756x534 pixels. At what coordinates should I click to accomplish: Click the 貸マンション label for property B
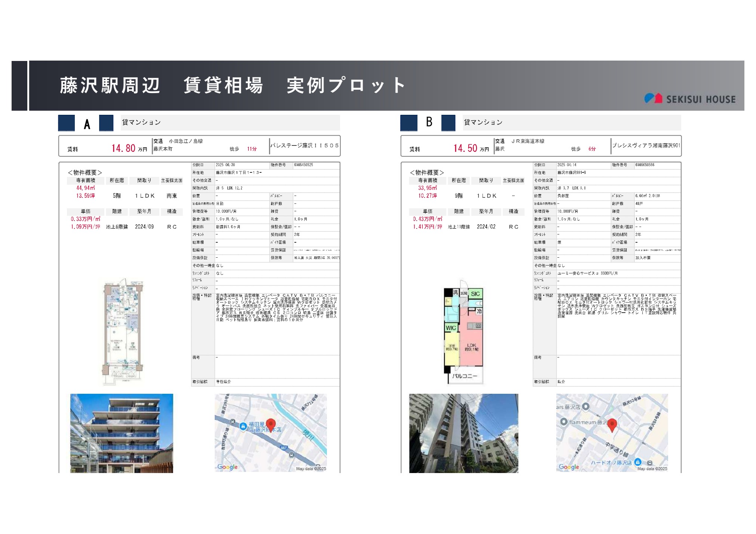[483, 122]
